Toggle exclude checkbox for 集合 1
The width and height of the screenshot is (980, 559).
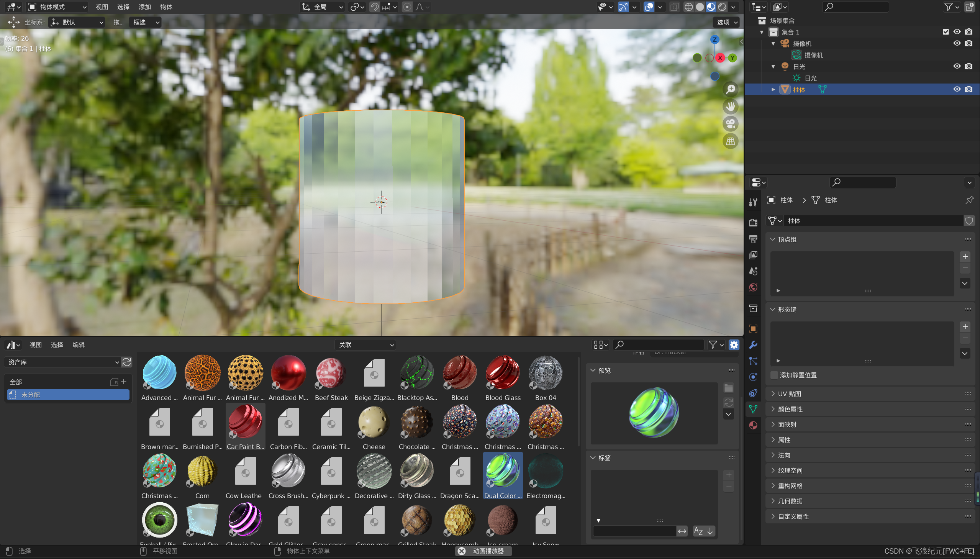(946, 32)
